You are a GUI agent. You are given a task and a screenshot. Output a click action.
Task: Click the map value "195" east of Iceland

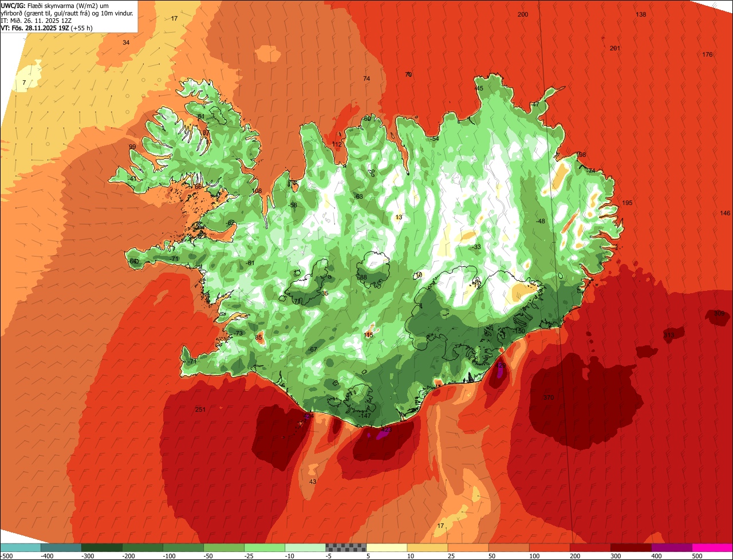tap(627, 203)
